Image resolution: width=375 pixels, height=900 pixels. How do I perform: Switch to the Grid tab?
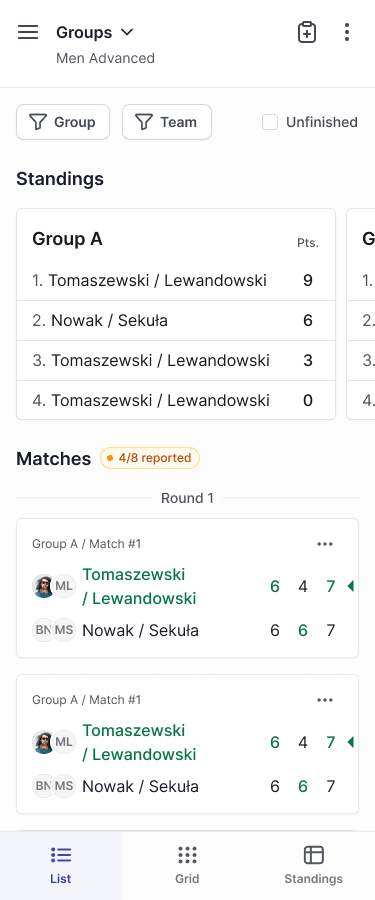pyautogui.click(x=187, y=866)
